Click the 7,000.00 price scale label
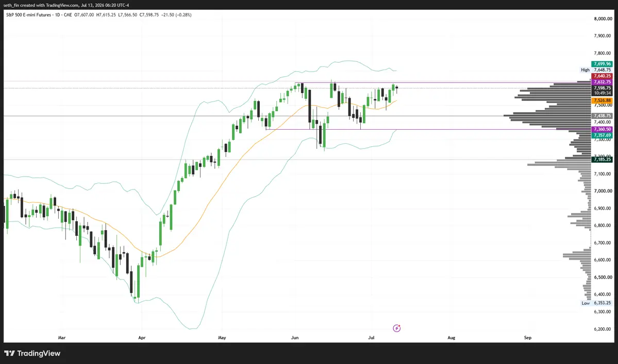The width and height of the screenshot is (618, 364). pyautogui.click(x=603, y=191)
